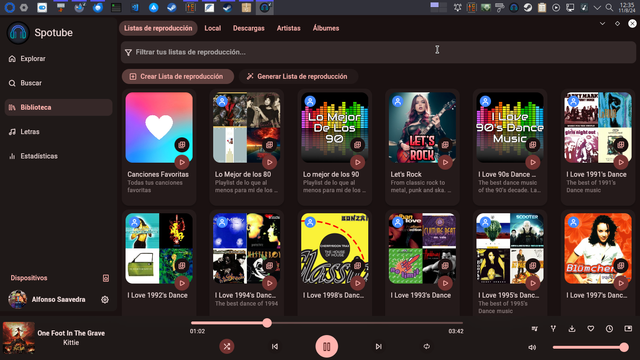Add Canciones Favoritas to queue icon

182,144
